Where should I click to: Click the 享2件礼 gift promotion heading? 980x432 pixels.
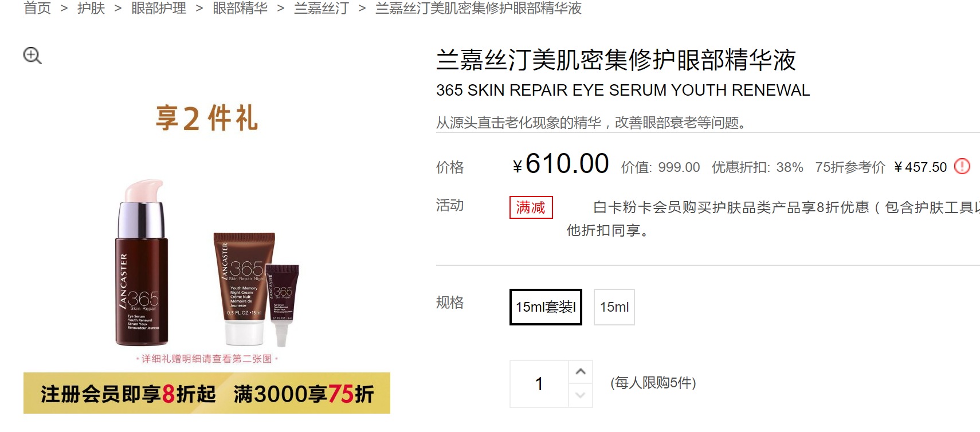point(207,118)
